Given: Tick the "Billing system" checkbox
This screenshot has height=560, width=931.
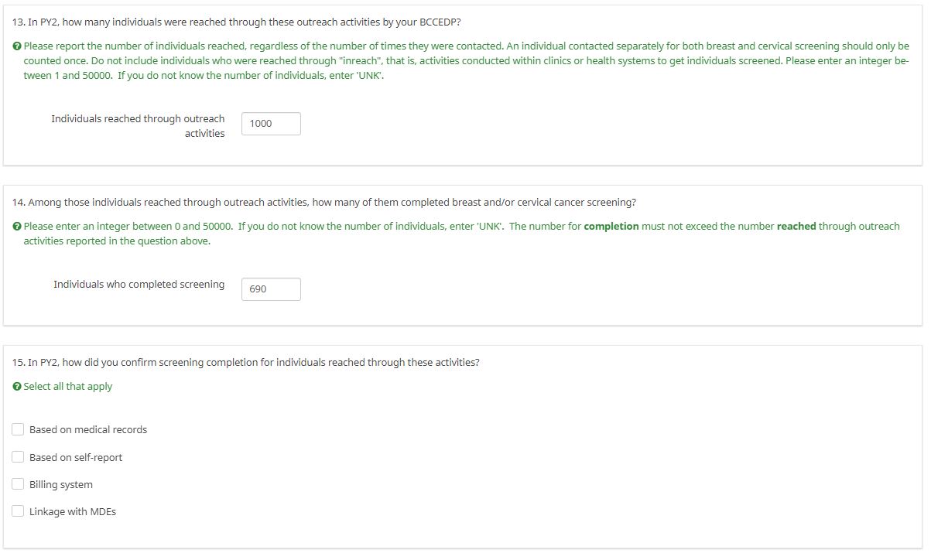Looking at the screenshot, I should [x=18, y=484].
